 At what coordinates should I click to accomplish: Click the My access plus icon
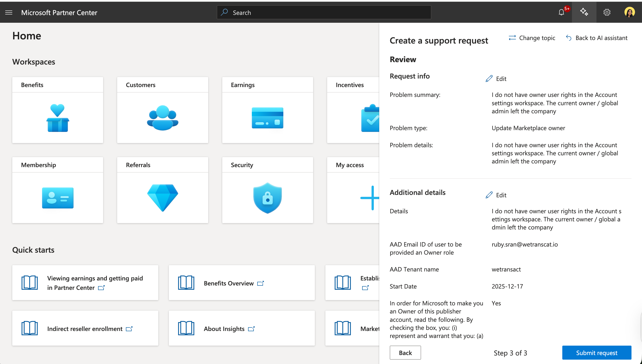point(370,198)
